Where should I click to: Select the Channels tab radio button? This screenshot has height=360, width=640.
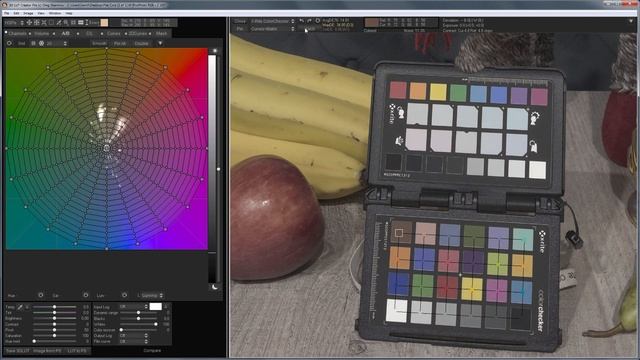[6, 33]
